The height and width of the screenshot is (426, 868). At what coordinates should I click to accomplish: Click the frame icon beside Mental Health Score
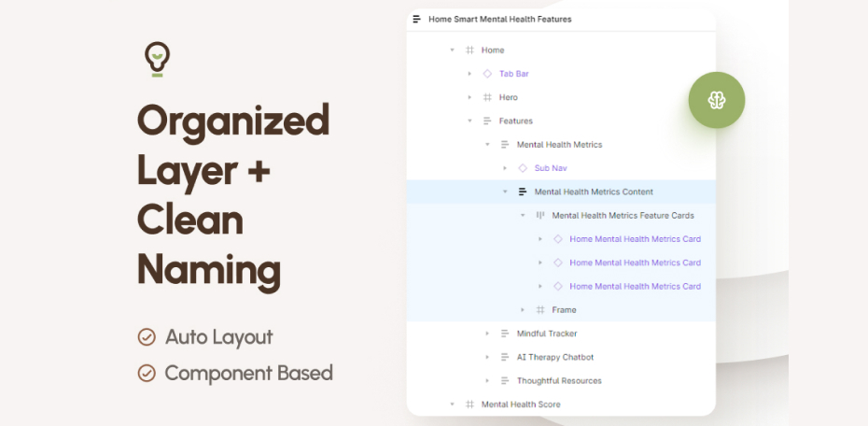[x=469, y=405]
